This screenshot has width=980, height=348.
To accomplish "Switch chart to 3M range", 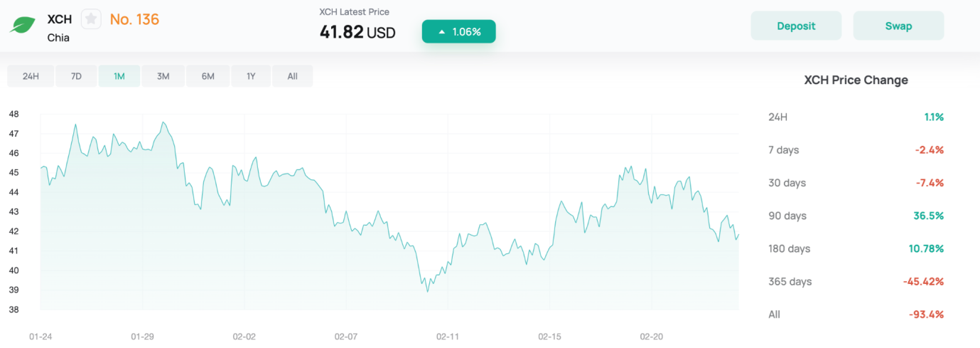I will (x=163, y=76).
